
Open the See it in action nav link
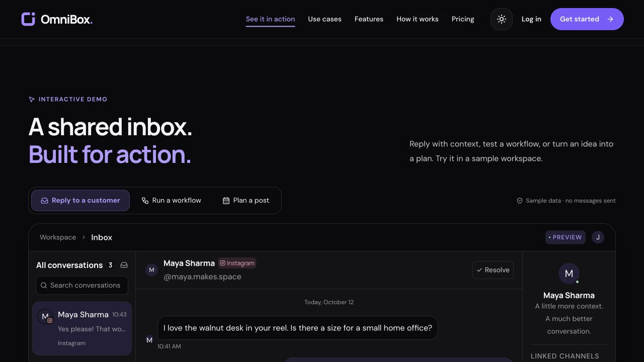(270, 19)
